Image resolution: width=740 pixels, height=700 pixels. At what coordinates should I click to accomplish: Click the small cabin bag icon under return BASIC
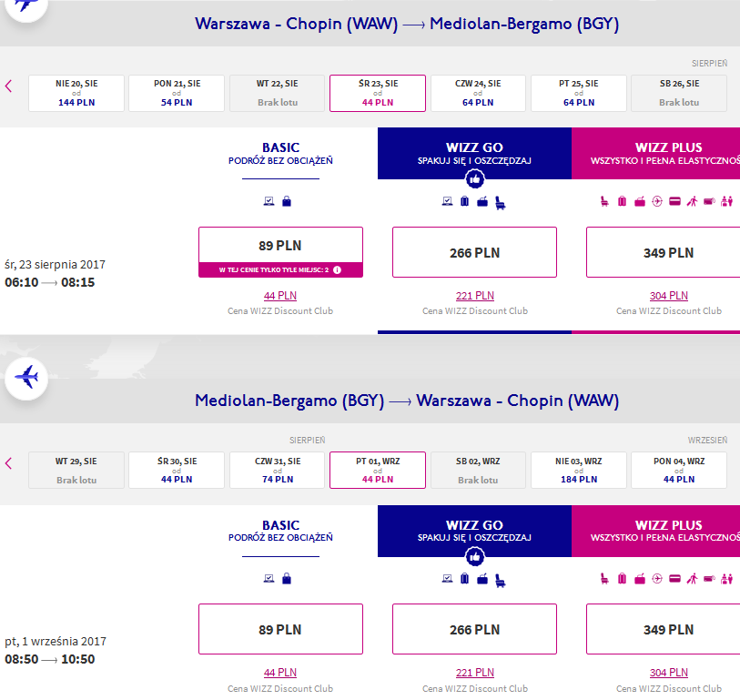[287, 579]
